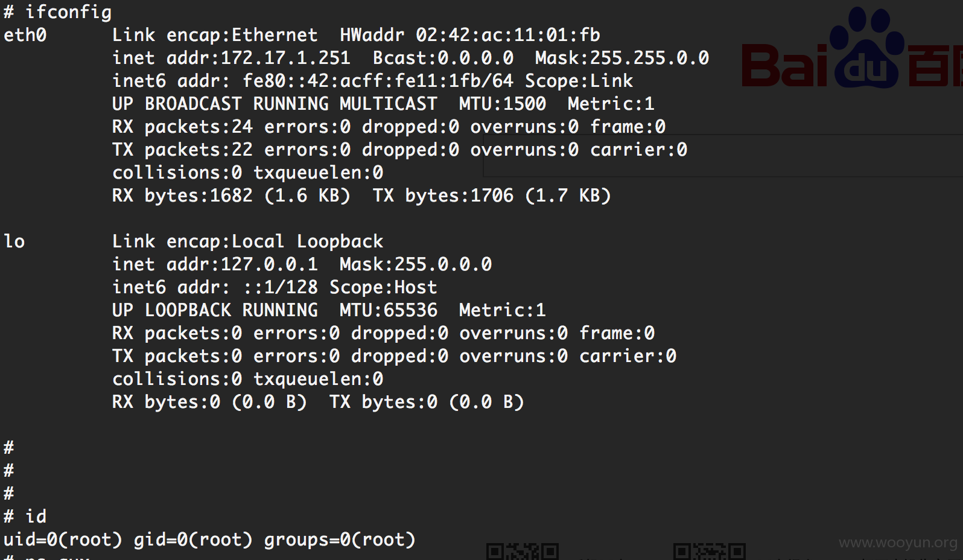Click the groups=0(root) output text
The height and width of the screenshot is (560, 963).
point(340,539)
